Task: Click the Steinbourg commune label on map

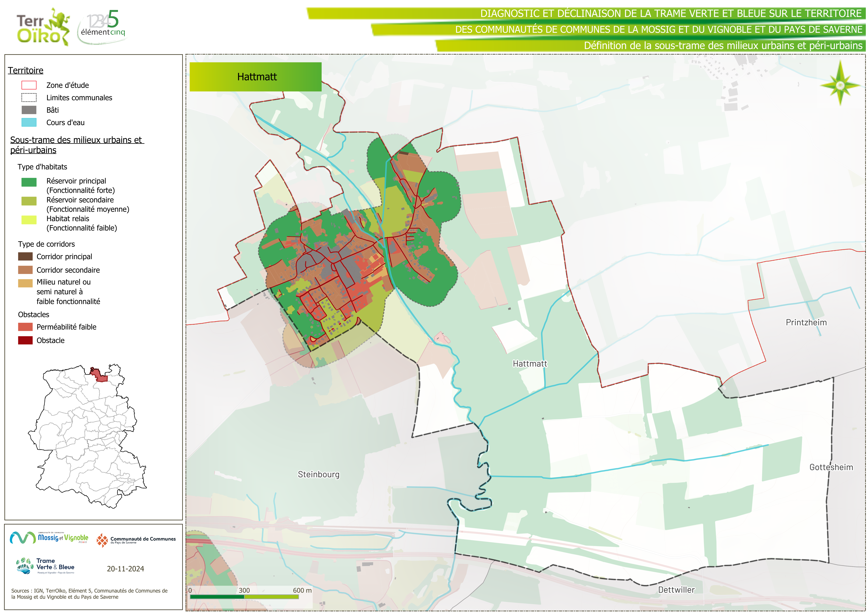Action: [x=318, y=474]
